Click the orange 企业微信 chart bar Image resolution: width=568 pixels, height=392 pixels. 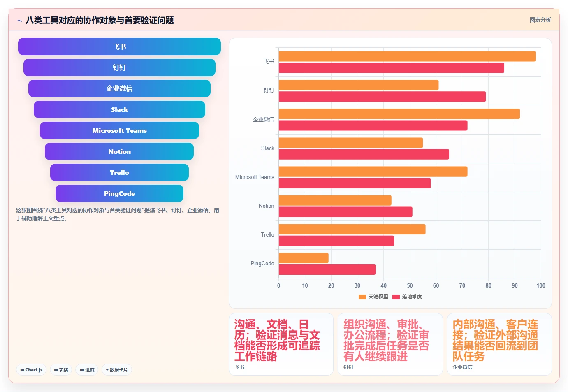click(399, 114)
